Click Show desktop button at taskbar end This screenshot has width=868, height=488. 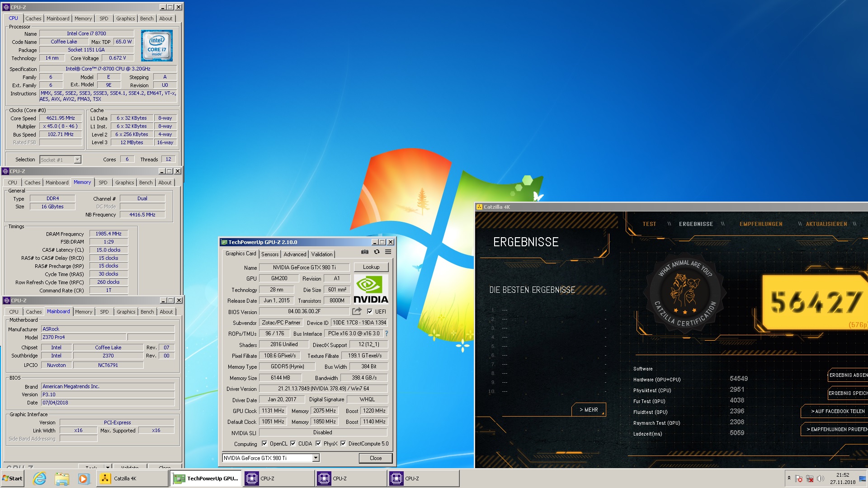click(x=863, y=479)
